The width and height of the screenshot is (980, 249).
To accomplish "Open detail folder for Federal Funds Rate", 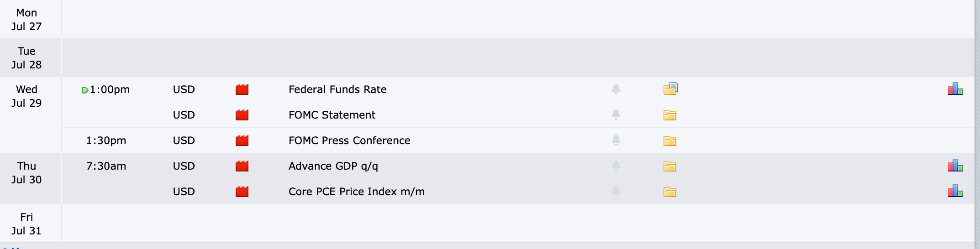I will pyautogui.click(x=670, y=88).
